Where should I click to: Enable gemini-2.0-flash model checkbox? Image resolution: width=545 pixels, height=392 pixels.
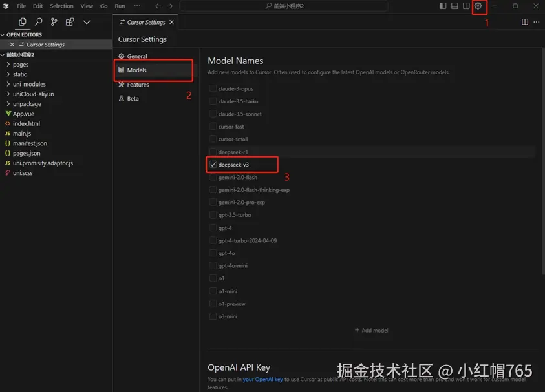point(213,177)
